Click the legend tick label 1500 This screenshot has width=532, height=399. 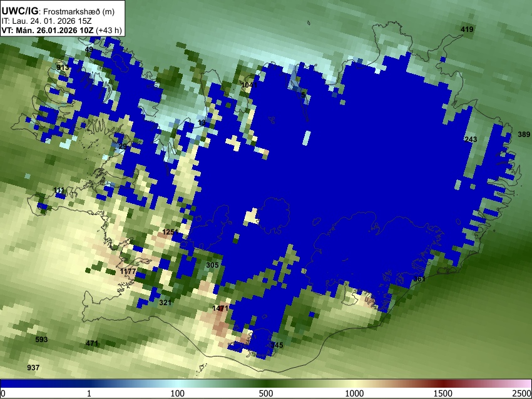(x=443, y=393)
